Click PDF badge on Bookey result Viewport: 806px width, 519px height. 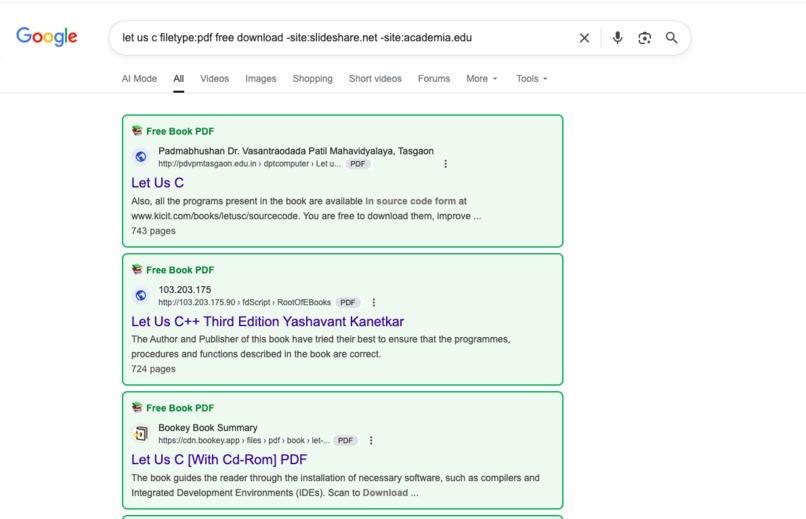coord(345,441)
